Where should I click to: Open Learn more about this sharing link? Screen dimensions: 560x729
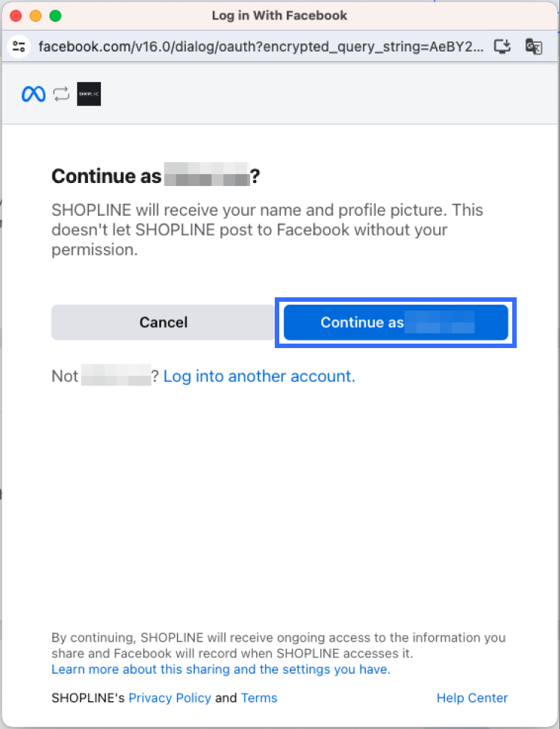pos(220,669)
